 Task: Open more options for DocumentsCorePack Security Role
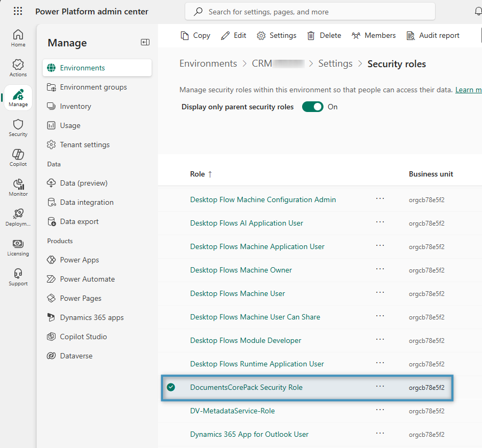[380, 387]
